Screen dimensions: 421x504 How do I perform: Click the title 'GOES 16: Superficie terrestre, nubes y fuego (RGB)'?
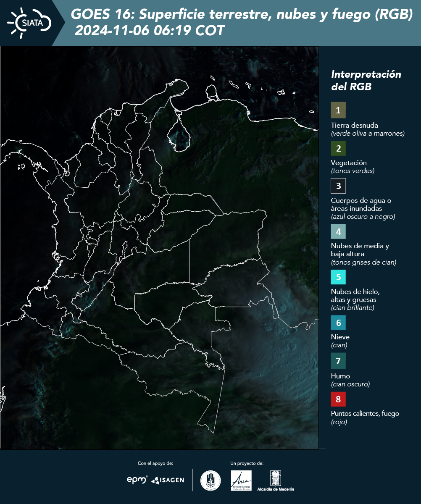pyautogui.click(x=242, y=15)
